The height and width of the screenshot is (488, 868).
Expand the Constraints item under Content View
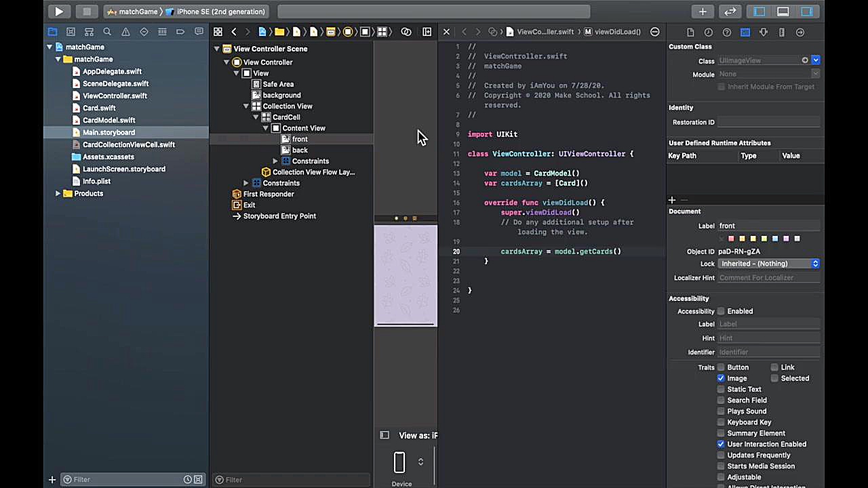tap(275, 161)
